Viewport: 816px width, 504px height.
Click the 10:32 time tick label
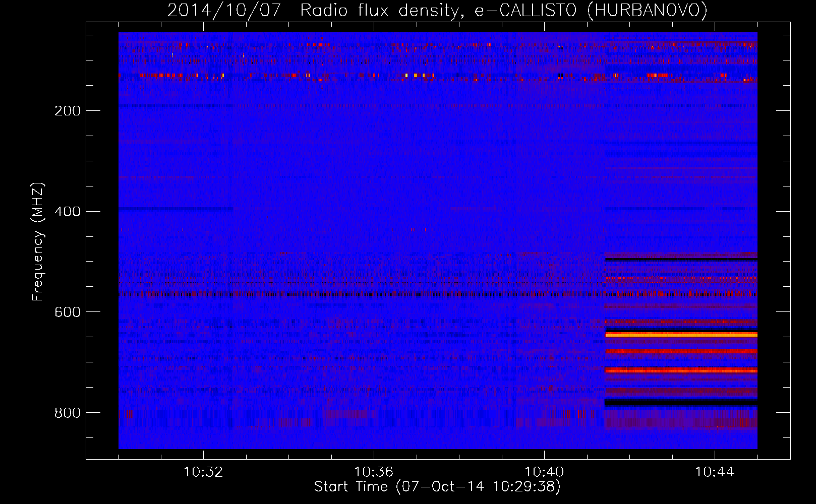203,472
